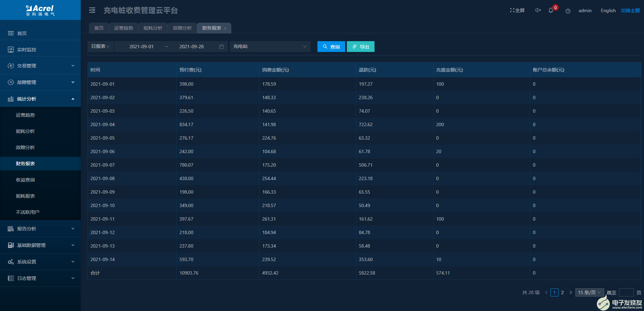Open the 充电站 station dropdown
This screenshot has height=311, width=644.
tap(270, 47)
